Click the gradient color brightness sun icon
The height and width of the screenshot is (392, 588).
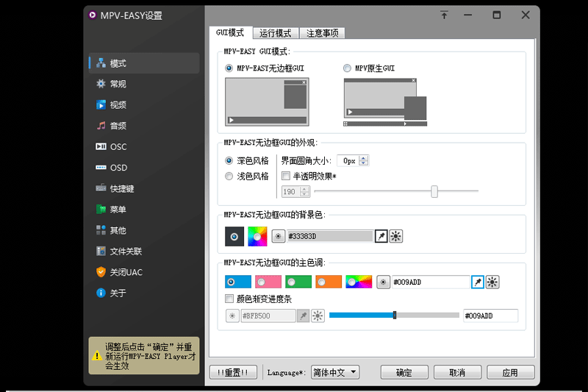pos(318,316)
